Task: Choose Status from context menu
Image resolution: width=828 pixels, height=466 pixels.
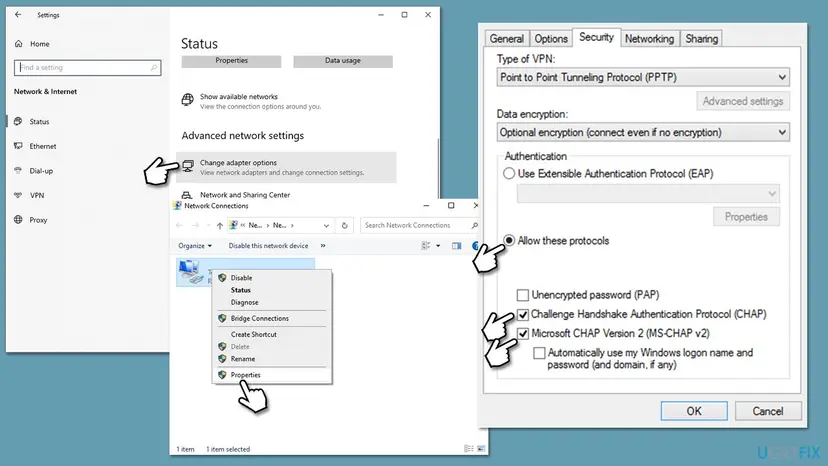Action: coord(272,290)
